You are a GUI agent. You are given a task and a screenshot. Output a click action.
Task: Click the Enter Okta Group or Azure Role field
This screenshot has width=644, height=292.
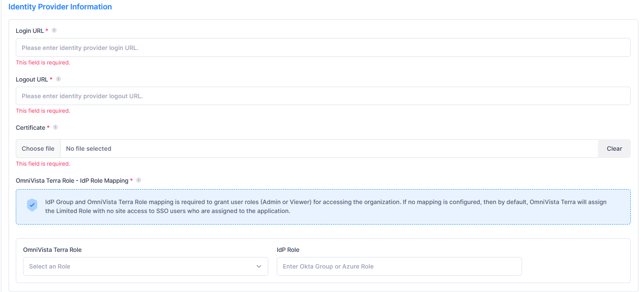click(399, 266)
